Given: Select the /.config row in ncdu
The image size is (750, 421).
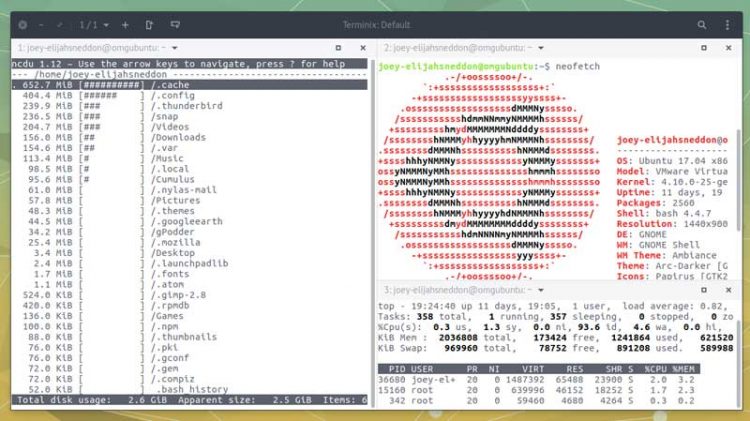Looking at the screenshot, I should click(190, 95).
